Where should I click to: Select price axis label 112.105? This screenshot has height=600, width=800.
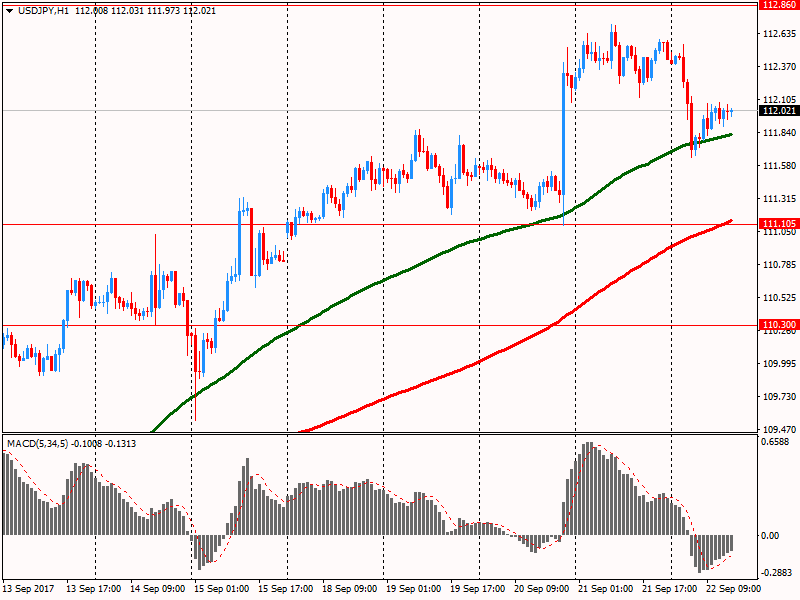779,99
